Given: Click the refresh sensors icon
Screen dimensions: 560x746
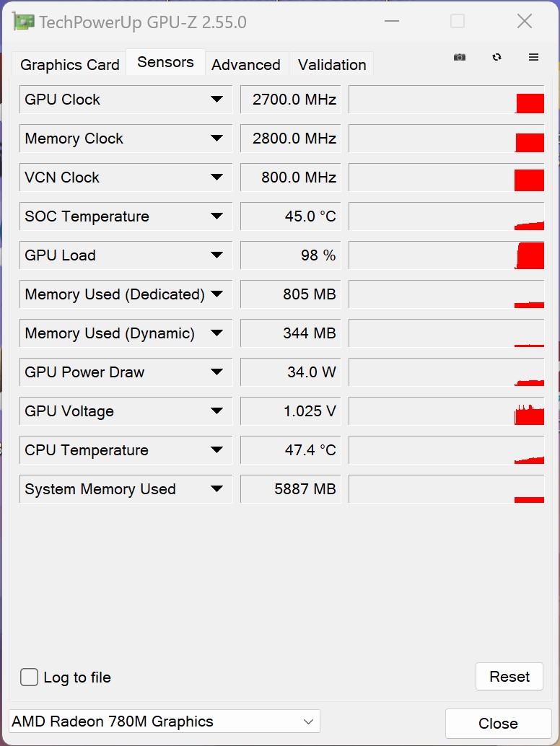Looking at the screenshot, I should pyautogui.click(x=496, y=58).
